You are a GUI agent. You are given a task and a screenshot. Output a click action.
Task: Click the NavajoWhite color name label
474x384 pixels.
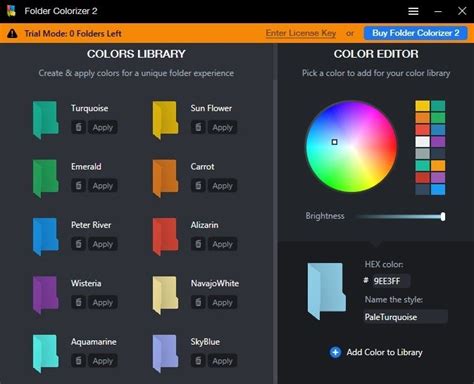[x=215, y=283]
